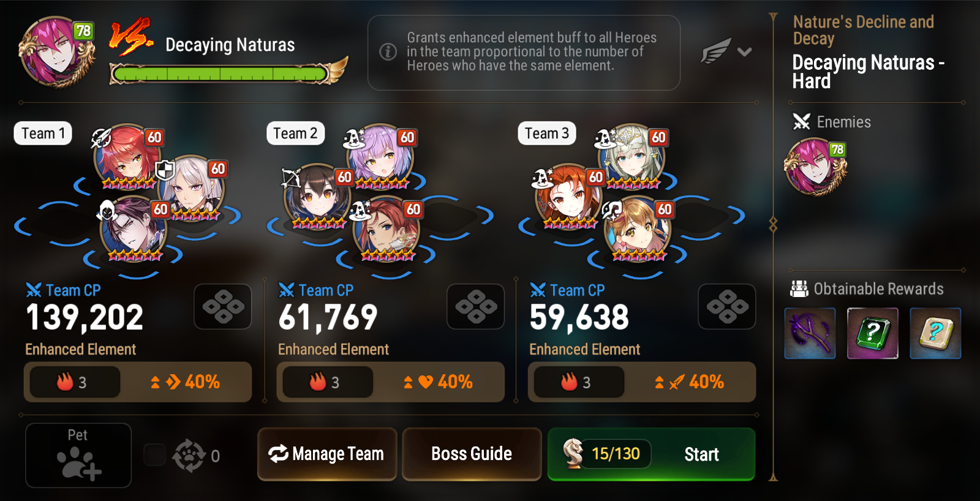Start the battle with 15/130 energy
The width and height of the screenshot is (980, 501).
651,454
